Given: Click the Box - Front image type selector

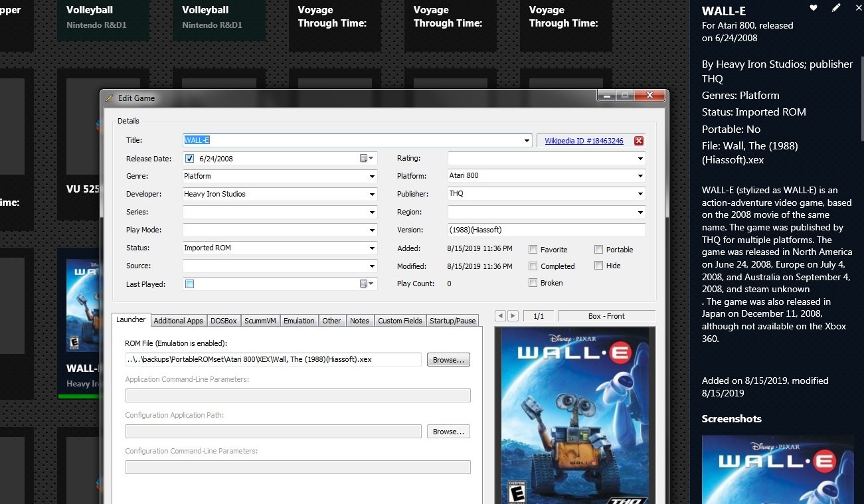Looking at the screenshot, I should (606, 316).
